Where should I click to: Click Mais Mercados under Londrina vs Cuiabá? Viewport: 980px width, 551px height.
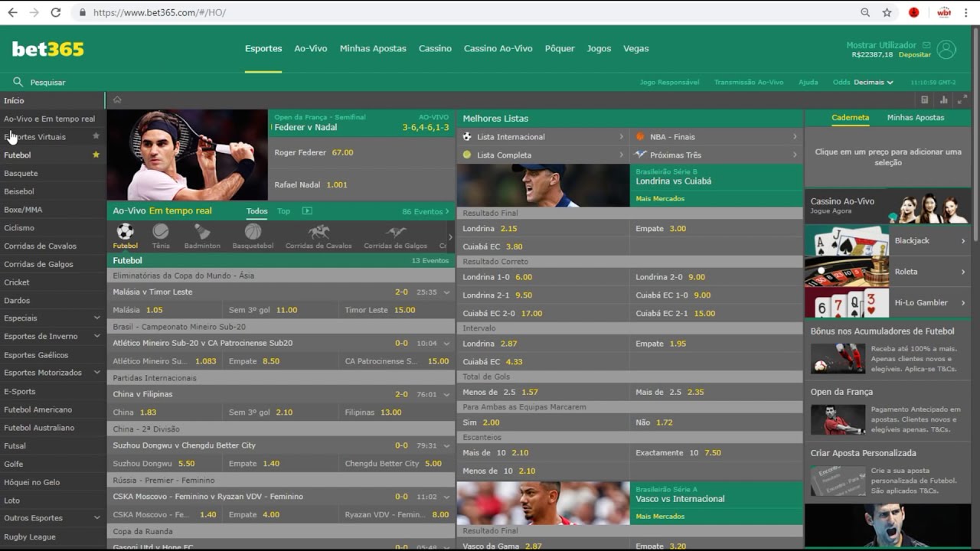(660, 199)
